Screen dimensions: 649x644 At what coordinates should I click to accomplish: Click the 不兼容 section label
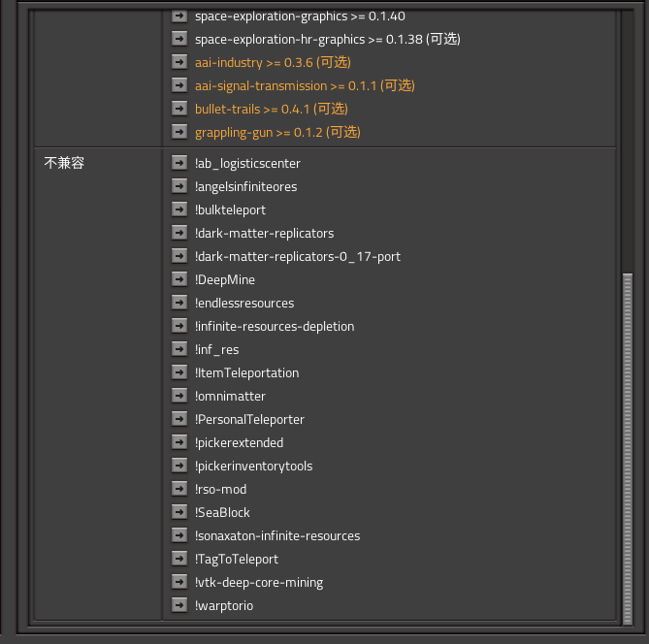[x=65, y=163]
